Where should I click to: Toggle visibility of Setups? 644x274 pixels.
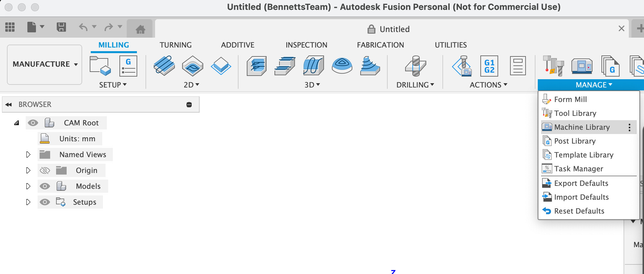coord(45,202)
